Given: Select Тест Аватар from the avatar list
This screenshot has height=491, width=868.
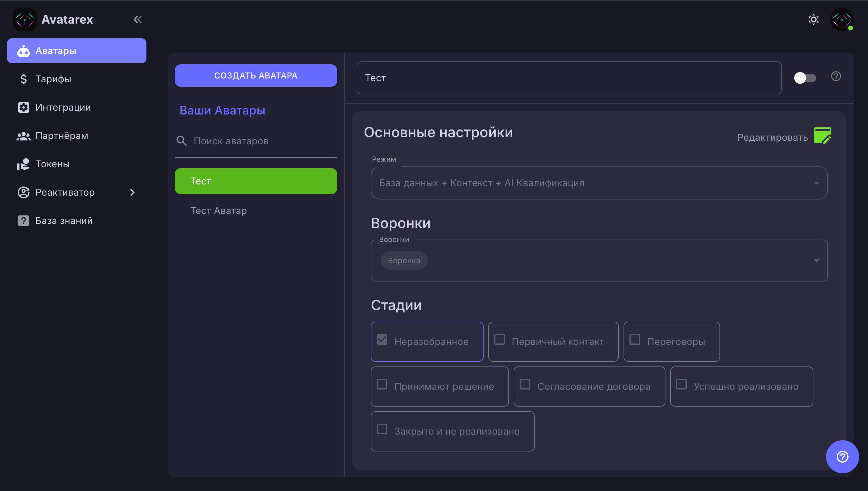Looking at the screenshot, I should 218,210.
